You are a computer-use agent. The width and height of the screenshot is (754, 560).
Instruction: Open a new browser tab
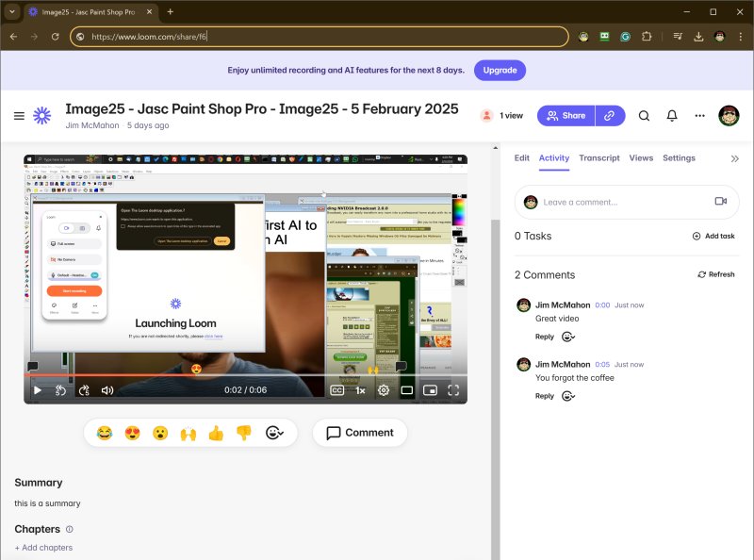point(171,11)
